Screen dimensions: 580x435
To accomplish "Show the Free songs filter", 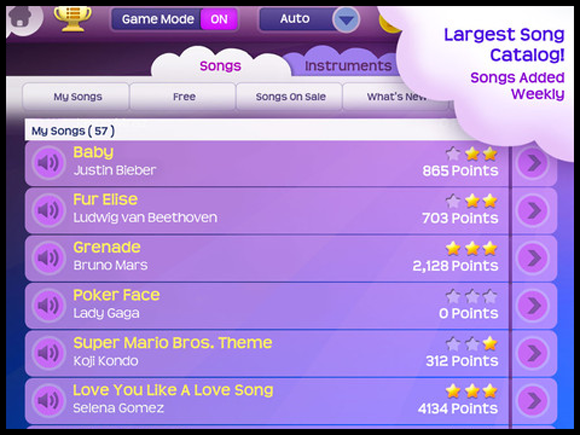I will [x=184, y=97].
